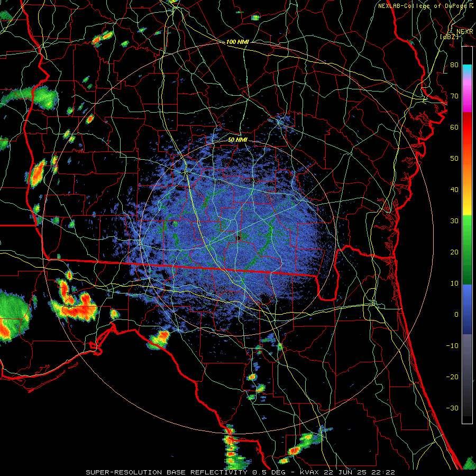Click the KVAX radar site marker at center
Screen dimensions: 476x476
[x=239, y=237]
